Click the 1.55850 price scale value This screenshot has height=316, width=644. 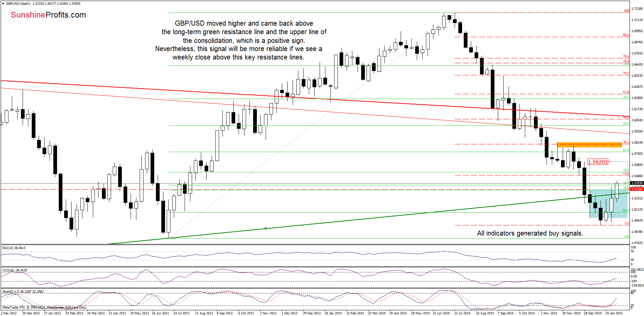click(x=637, y=165)
